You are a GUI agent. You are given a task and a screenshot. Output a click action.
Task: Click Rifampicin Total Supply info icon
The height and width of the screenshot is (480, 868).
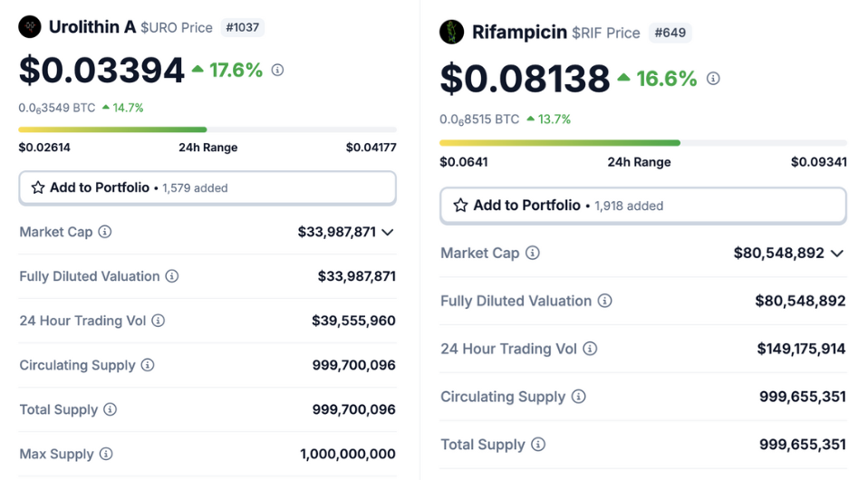[x=538, y=445]
